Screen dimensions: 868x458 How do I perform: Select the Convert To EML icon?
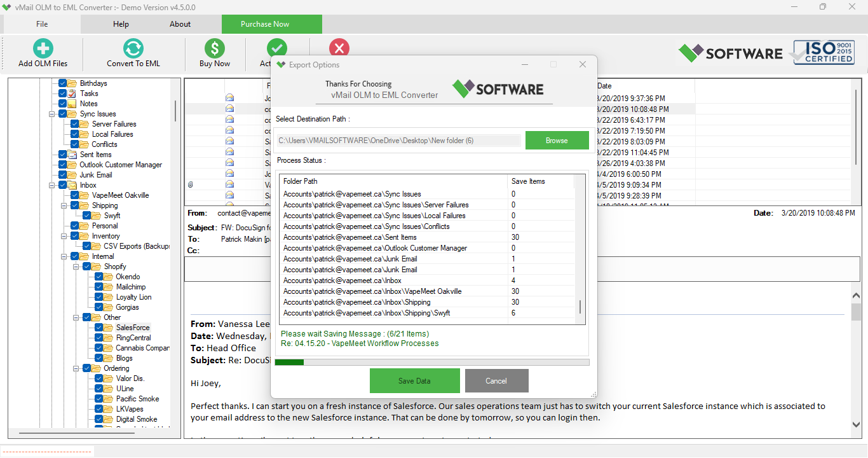pyautogui.click(x=133, y=48)
